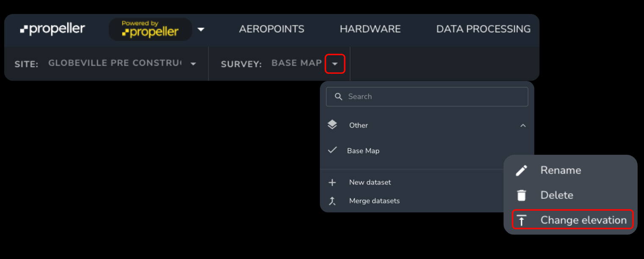644x259 pixels.
Task: Click the Propeller logo in the header
Action: (53, 29)
